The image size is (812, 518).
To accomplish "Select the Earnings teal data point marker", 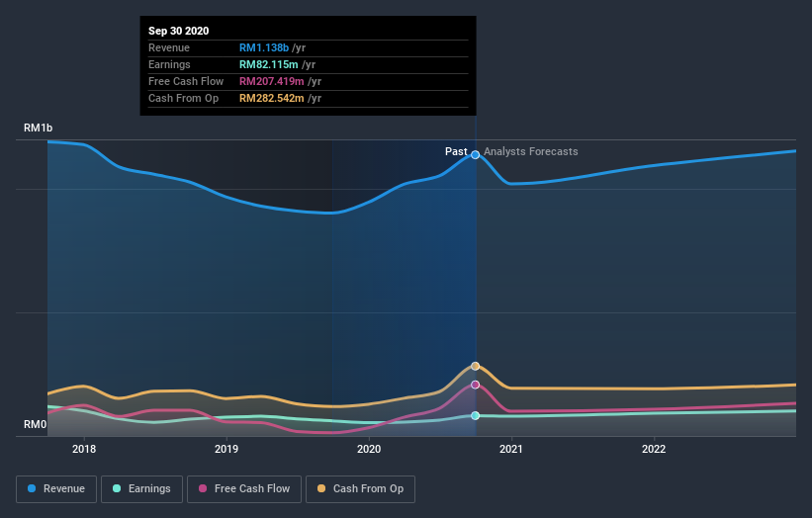I will click(x=476, y=415).
